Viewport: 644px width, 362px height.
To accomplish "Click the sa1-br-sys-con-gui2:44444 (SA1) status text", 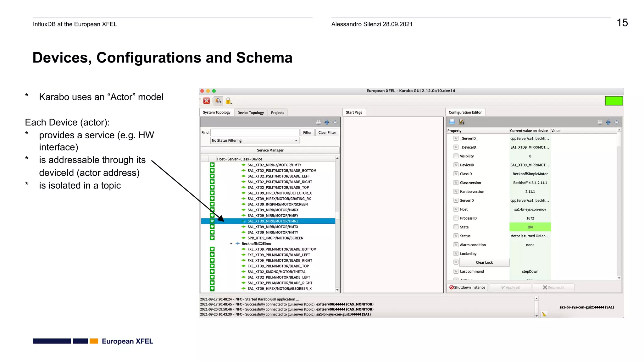I will (586, 307).
